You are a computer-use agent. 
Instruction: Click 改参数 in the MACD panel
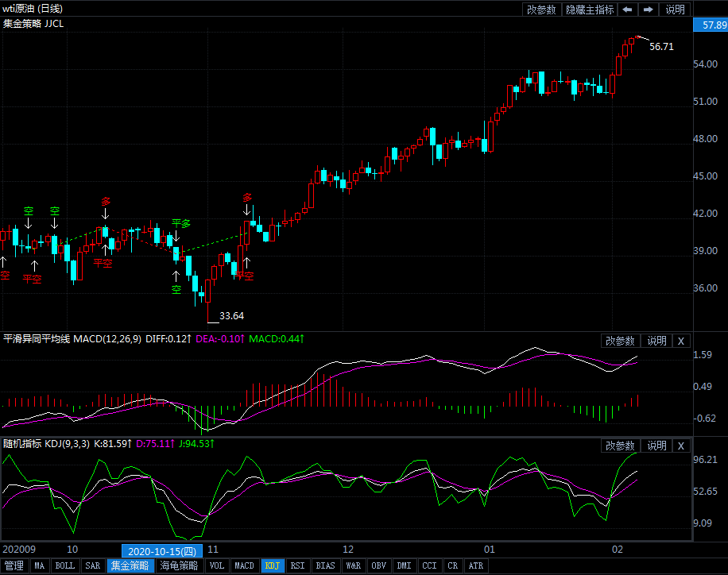pyautogui.click(x=620, y=341)
